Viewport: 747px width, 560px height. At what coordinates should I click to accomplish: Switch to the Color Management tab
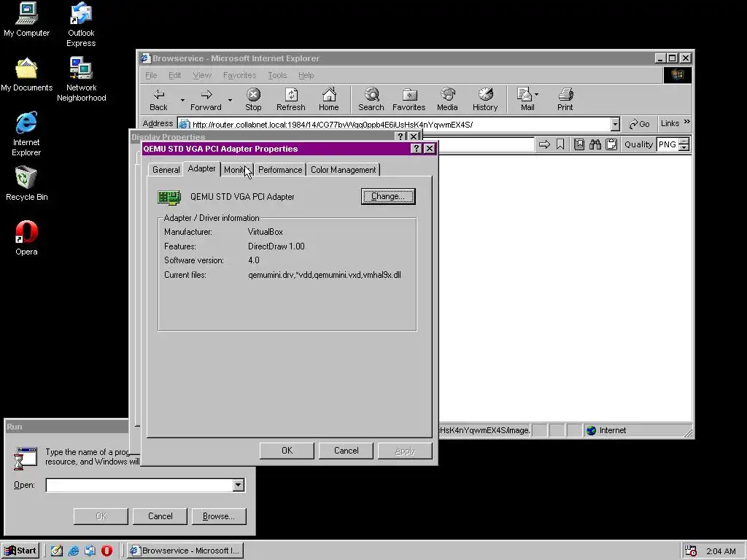click(x=343, y=170)
